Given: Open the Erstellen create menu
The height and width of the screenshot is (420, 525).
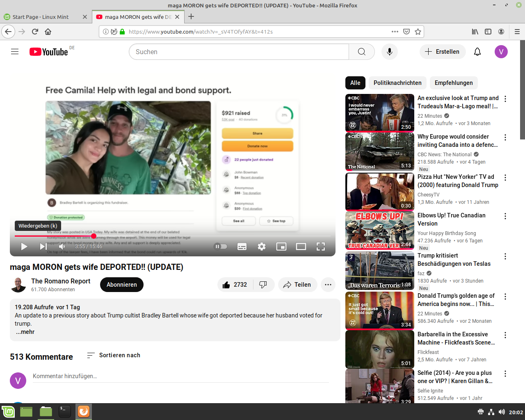Looking at the screenshot, I should coord(442,52).
